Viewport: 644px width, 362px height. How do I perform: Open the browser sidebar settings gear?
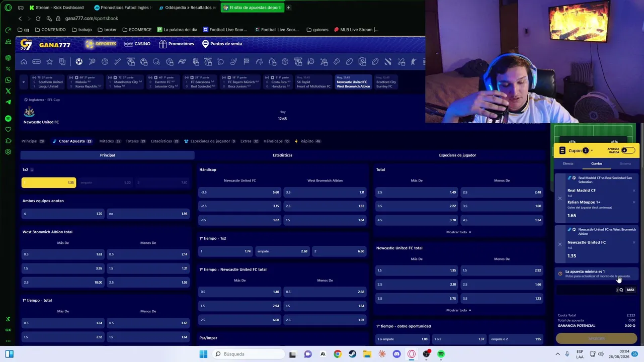point(8,151)
